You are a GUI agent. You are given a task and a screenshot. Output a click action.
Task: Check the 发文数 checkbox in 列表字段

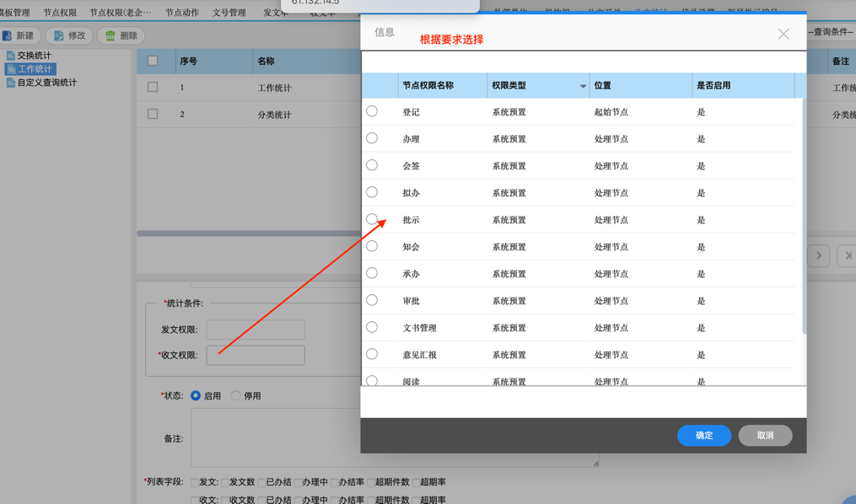[x=226, y=482]
